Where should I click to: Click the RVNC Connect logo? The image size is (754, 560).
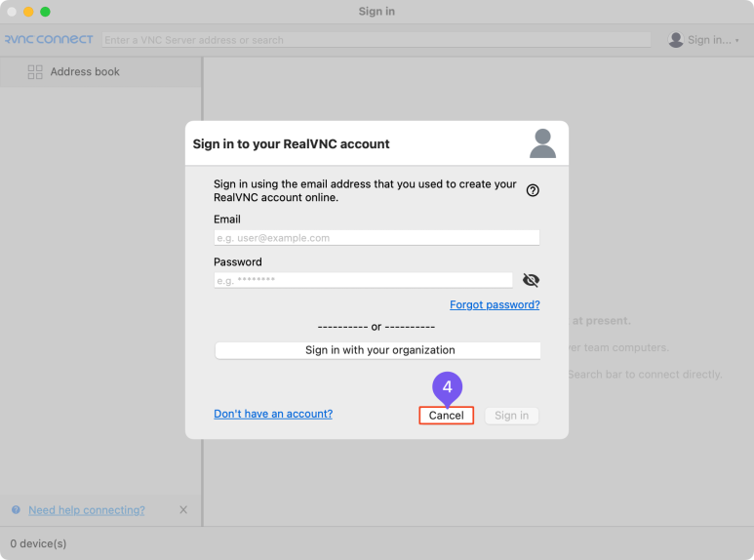(x=49, y=40)
